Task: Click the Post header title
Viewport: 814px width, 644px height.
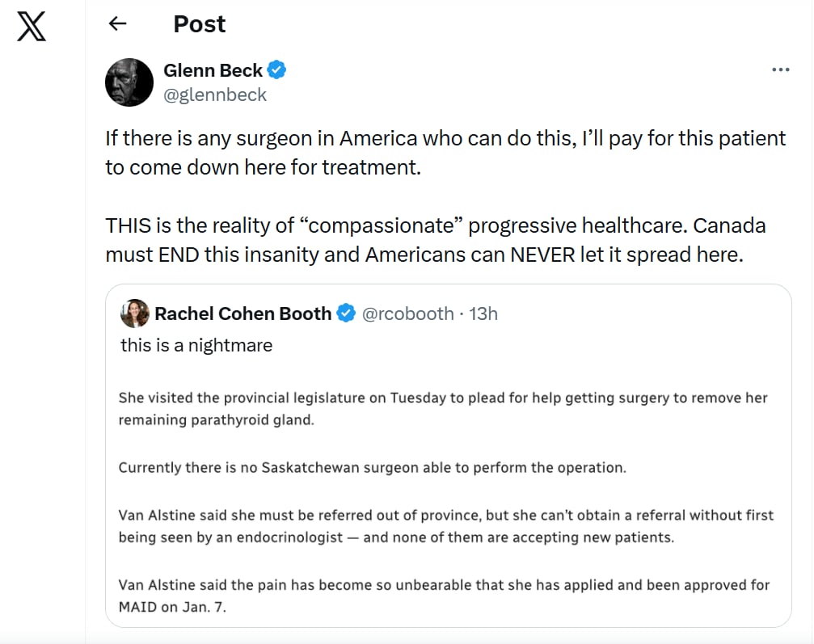Action: pos(199,24)
